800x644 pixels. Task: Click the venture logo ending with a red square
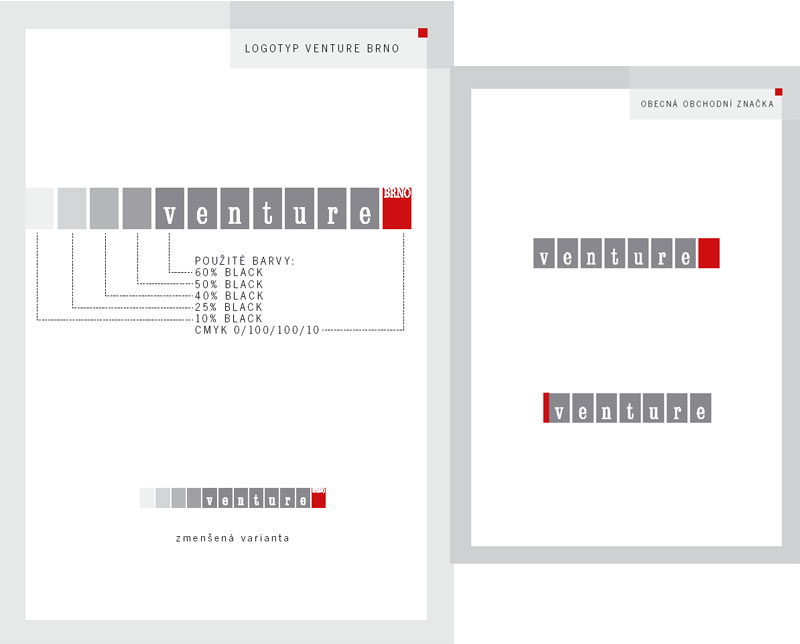point(627,253)
